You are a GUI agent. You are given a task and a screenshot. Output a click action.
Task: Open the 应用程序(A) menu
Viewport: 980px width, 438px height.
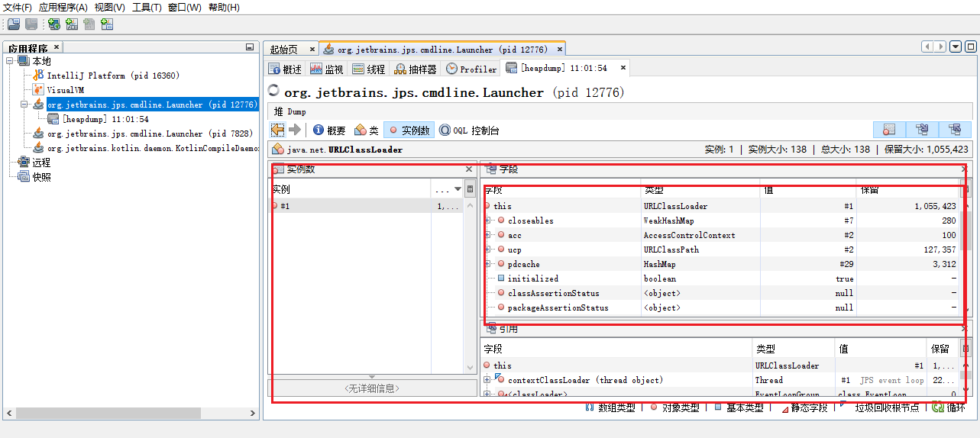[x=63, y=8]
